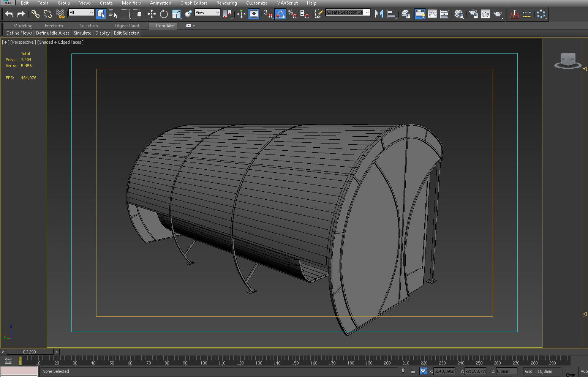
Task: Click the blue dots array icon
Action: coord(541,14)
